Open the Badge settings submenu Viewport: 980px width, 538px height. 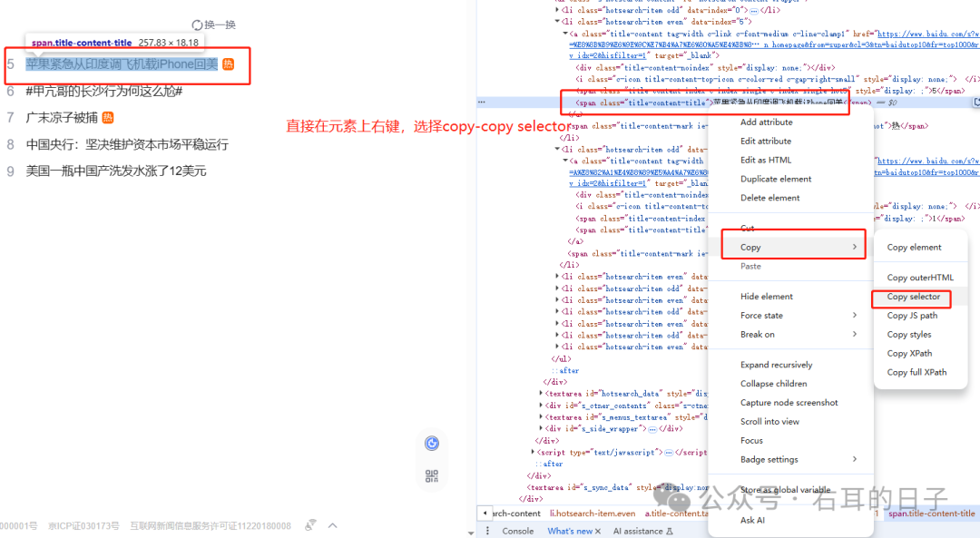(x=799, y=460)
